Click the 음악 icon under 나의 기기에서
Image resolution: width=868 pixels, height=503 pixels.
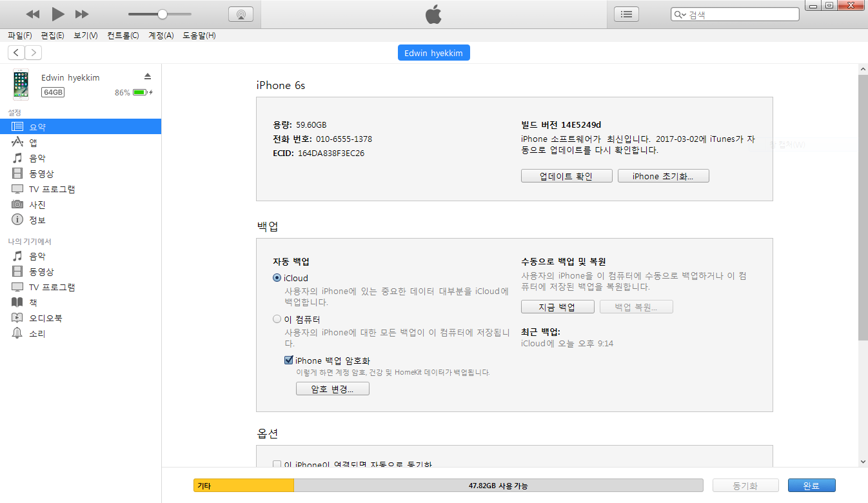(17, 256)
